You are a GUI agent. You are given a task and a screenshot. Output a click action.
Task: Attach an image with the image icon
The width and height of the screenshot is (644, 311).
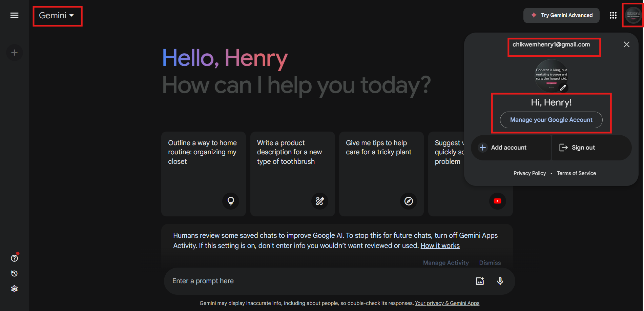480,281
